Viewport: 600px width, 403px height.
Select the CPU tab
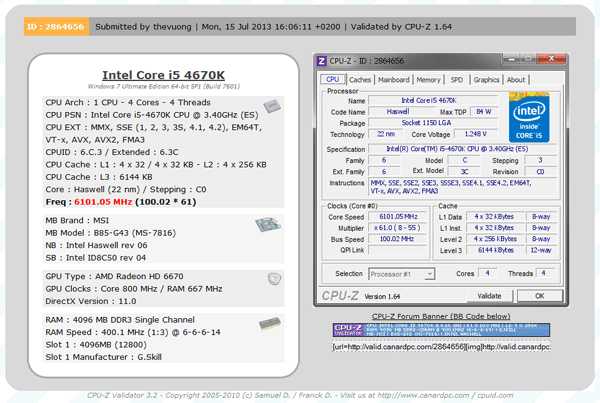(333, 79)
